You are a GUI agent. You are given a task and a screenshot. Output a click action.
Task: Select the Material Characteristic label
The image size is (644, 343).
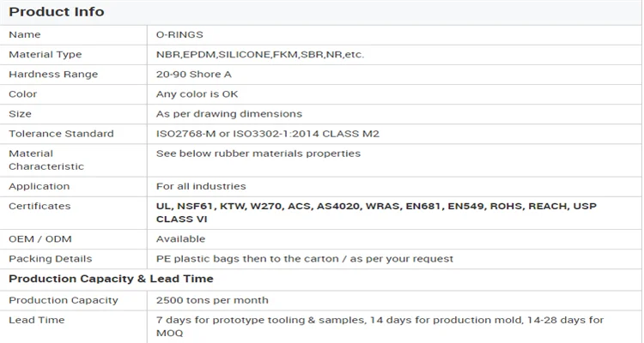pos(46,159)
